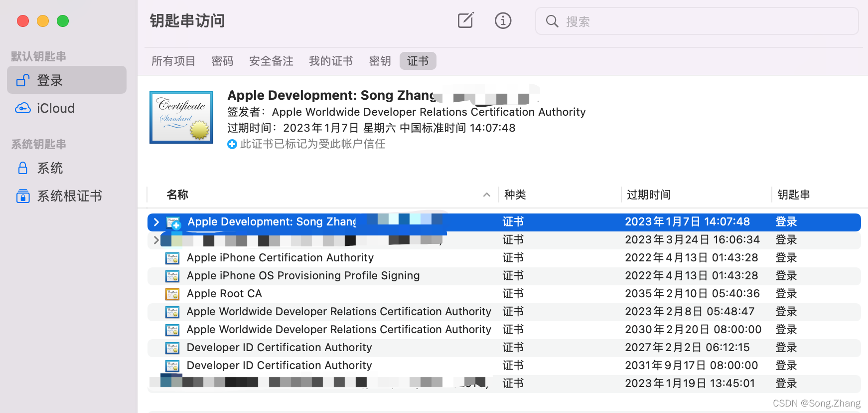Expand the second blurred certificate row

[156, 240]
